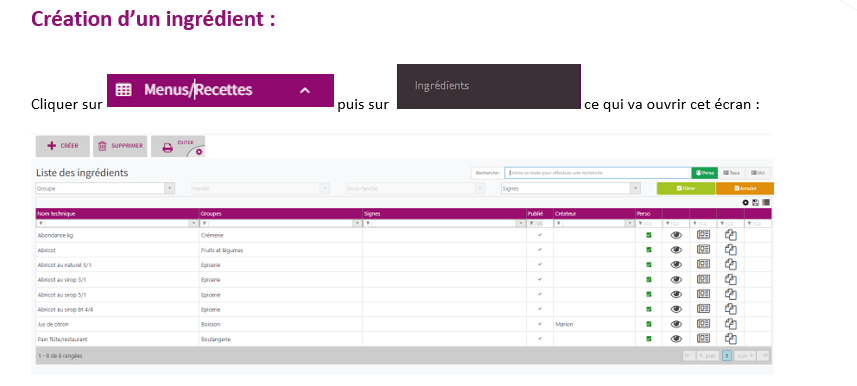This screenshot has width=857, height=386.
Task: Open the Signes dropdown above the table
Action: click(571, 188)
